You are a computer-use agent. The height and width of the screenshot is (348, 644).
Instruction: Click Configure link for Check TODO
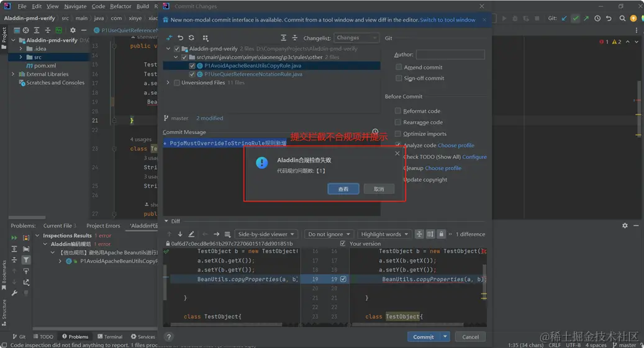click(x=474, y=157)
